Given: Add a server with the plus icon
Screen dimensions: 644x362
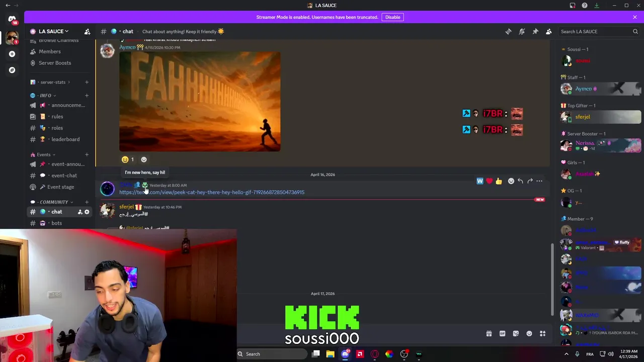Looking at the screenshot, I should pos(12,54).
